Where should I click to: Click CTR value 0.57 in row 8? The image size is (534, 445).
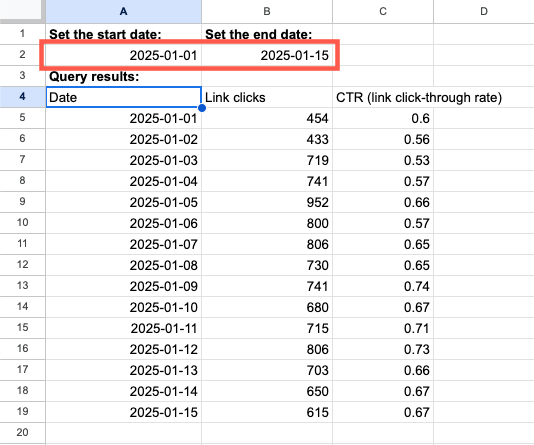tap(383, 181)
